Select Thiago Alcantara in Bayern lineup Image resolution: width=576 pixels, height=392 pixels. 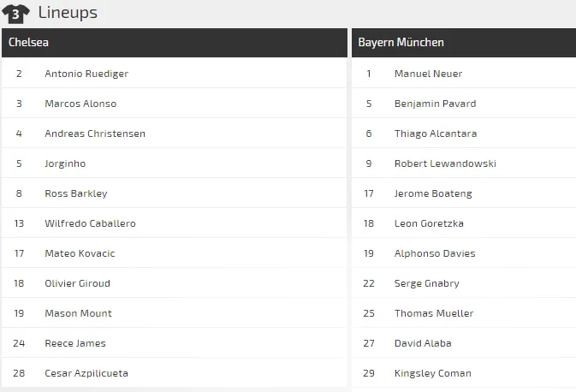coord(436,134)
